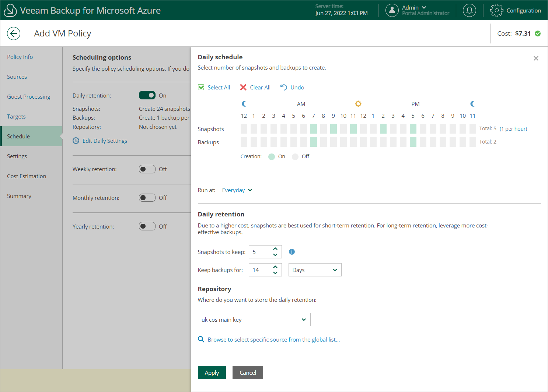Viewport: 548px width, 392px height.
Task: Click the info icon beside Snapshots to keep
Action: pos(292,252)
